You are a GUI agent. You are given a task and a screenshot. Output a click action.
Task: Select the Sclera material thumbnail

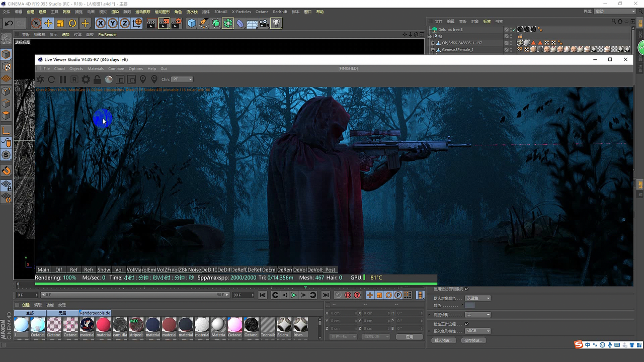[283, 327]
